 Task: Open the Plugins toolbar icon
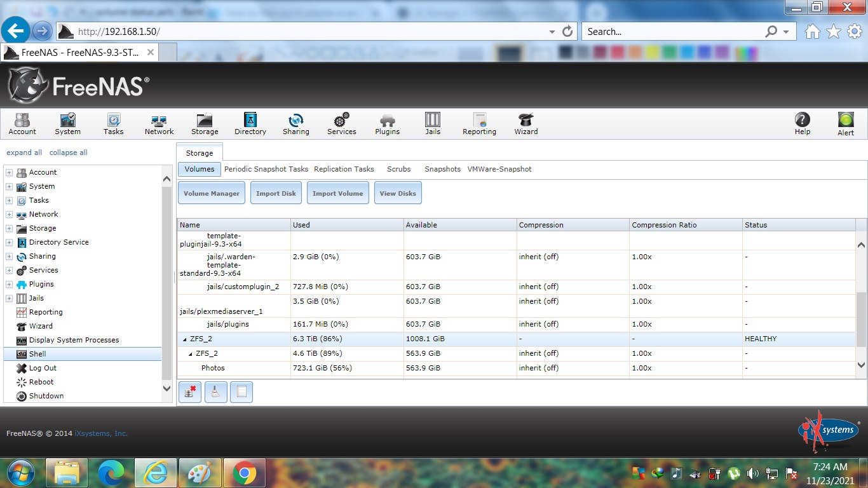click(x=387, y=124)
